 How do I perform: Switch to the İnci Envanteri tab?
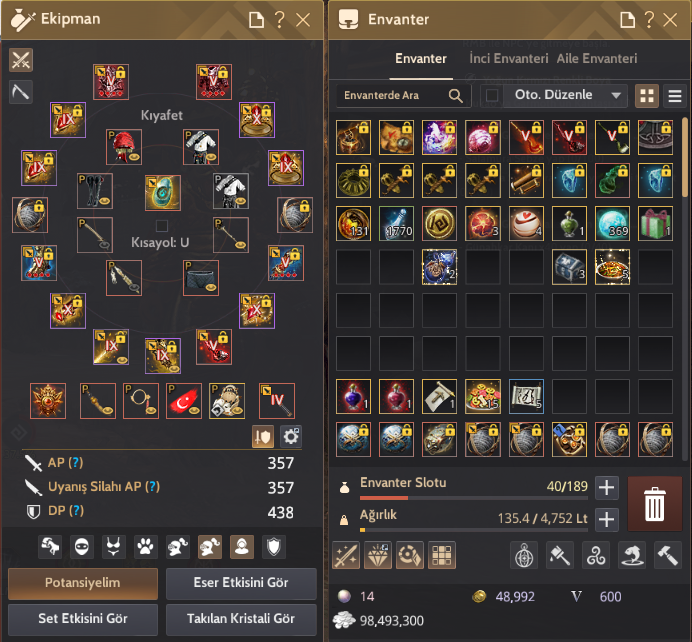(x=508, y=59)
